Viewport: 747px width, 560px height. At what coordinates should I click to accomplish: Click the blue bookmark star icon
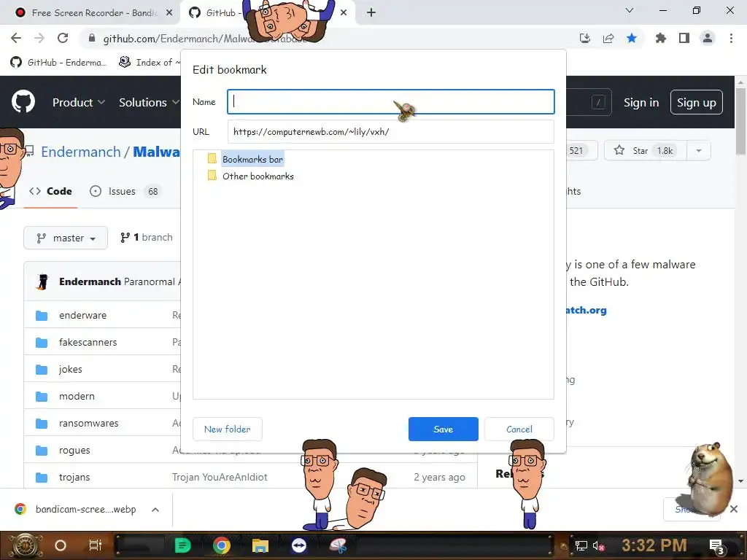[x=632, y=38]
